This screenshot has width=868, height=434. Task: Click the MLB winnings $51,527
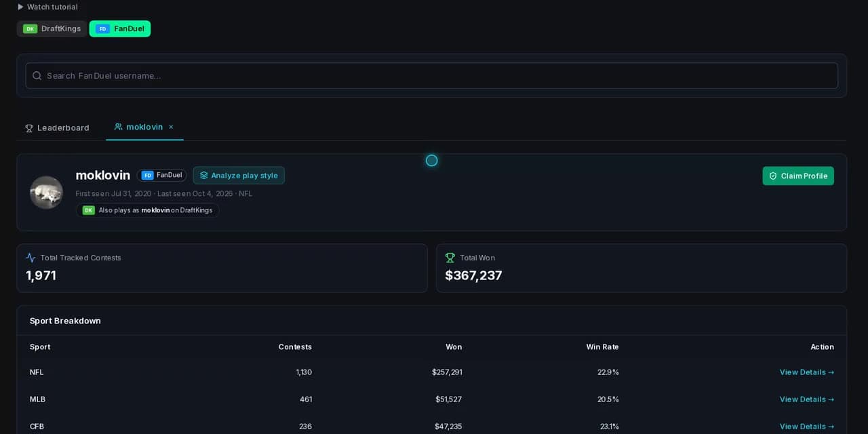coord(449,399)
